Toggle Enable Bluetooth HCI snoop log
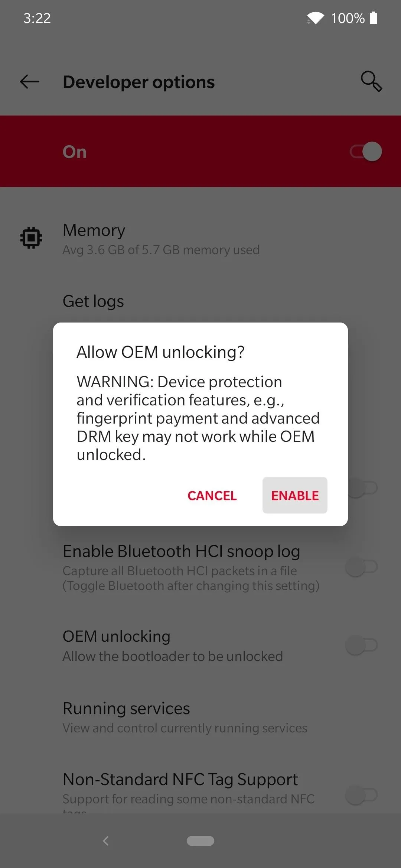This screenshot has width=401, height=868. 362,567
